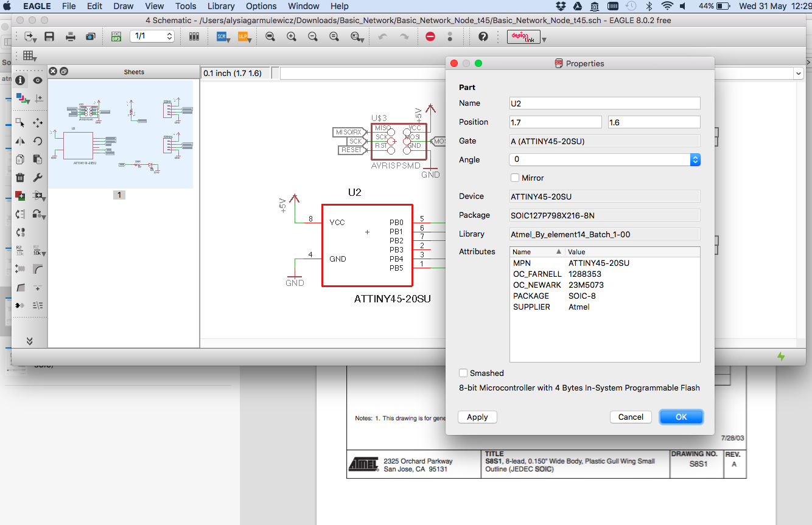This screenshot has width=812, height=525.
Task: Select the Miter curve tool
Action: click(38, 268)
